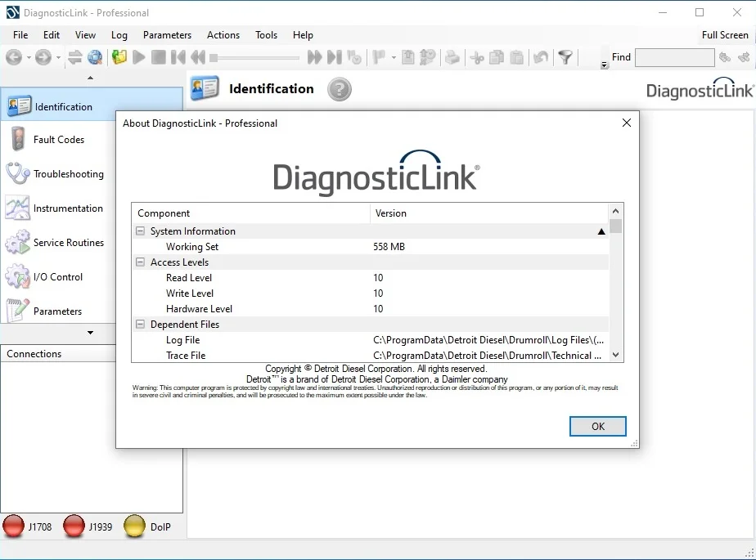This screenshot has height=560, width=756.
Task: Click the find next icon
Action: point(744,57)
